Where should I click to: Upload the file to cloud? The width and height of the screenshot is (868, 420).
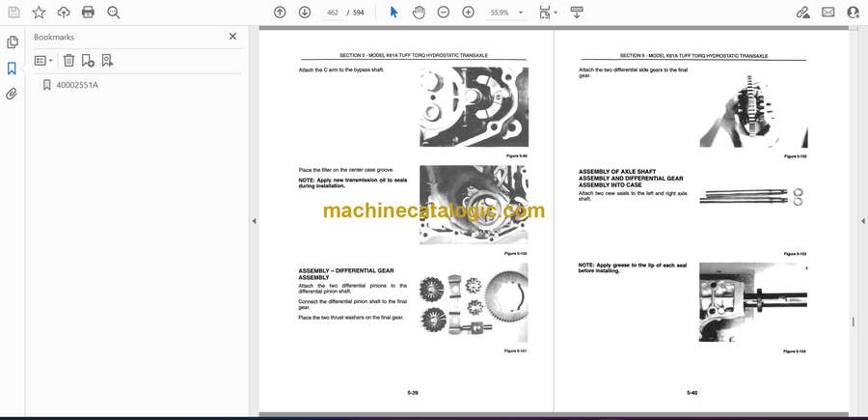click(64, 13)
